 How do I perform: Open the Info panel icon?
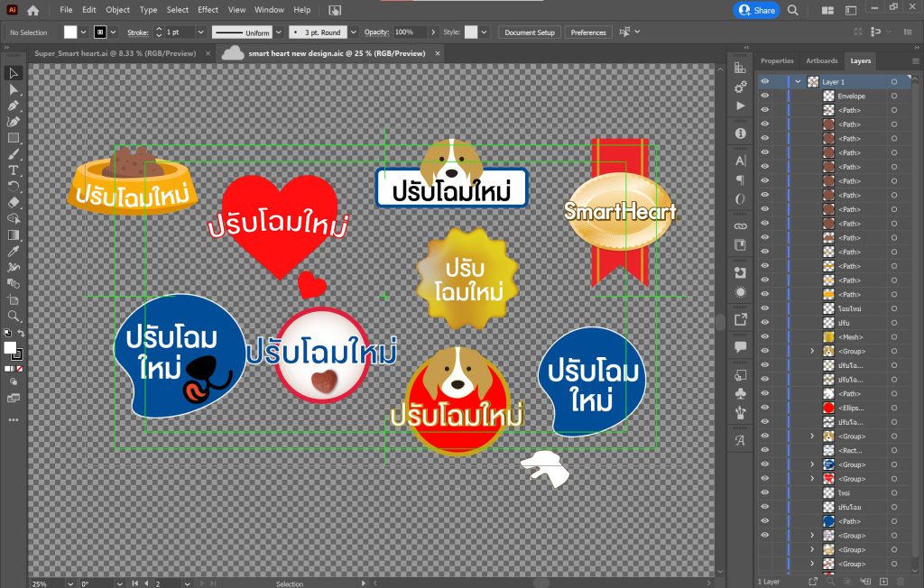tap(740, 133)
